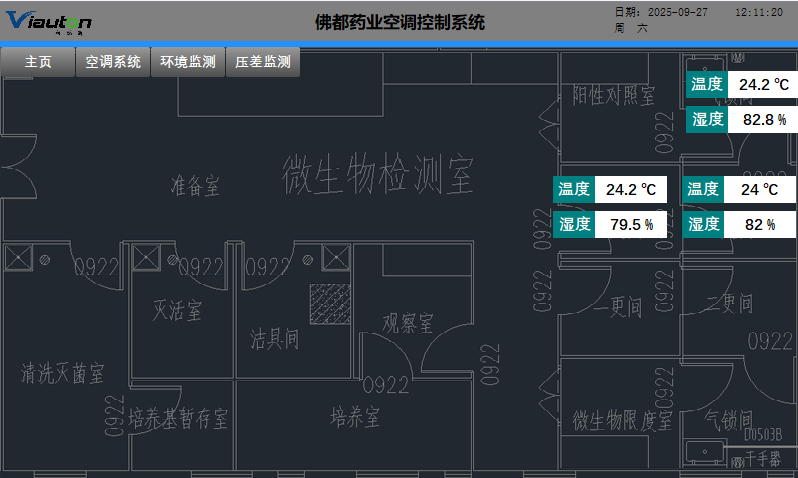
Task: Click the Viauton logo
Action: pyautogui.click(x=50, y=22)
